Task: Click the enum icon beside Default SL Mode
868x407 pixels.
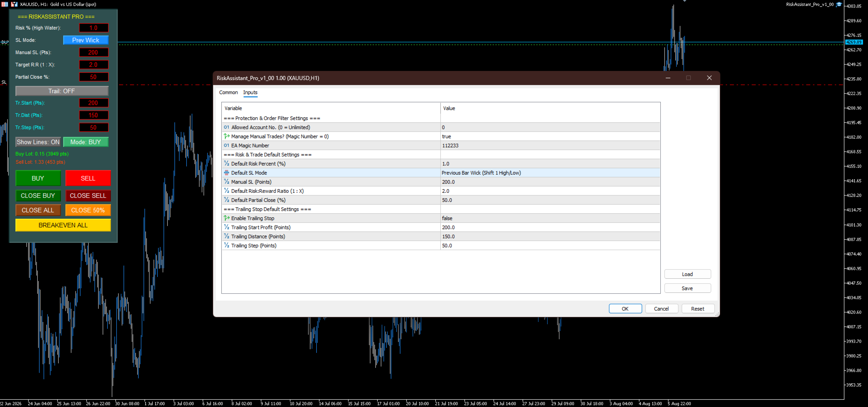Action: tap(226, 173)
